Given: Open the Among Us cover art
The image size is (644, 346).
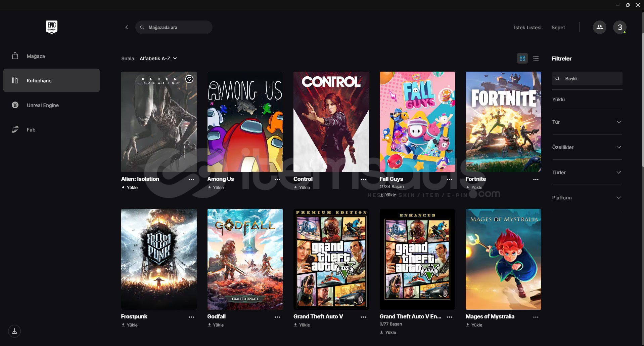Looking at the screenshot, I should [245, 122].
